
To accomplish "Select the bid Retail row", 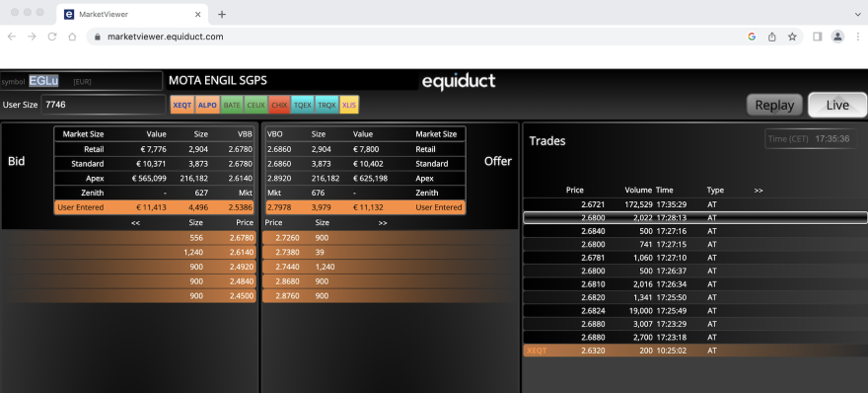I will tap(155, 149).
